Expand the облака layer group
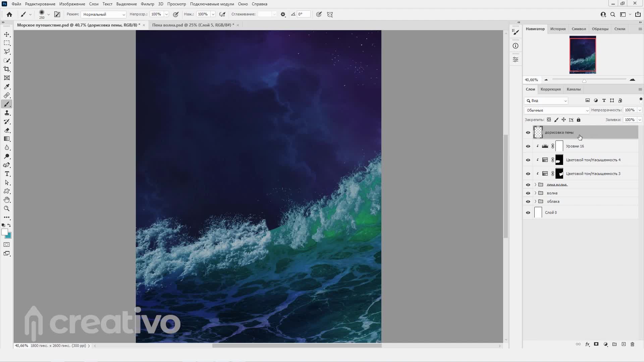Image resolution: width=644 pixels, height=362 pixels. [535, 201]
